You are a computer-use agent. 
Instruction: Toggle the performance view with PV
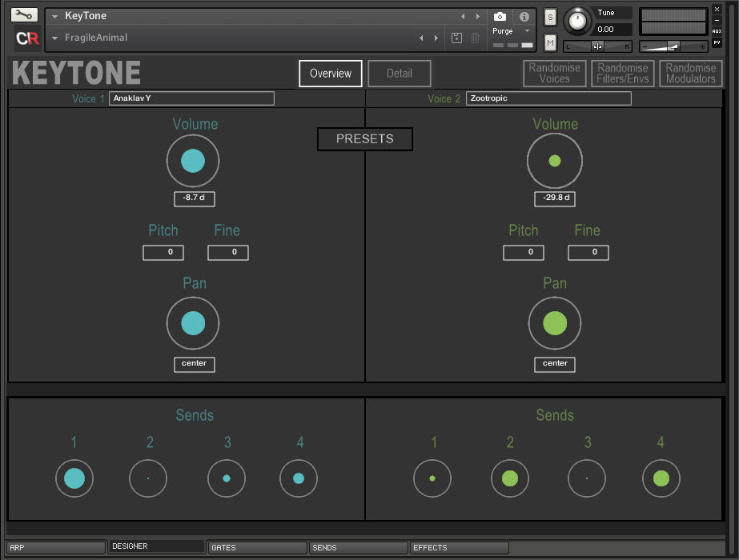717,42
